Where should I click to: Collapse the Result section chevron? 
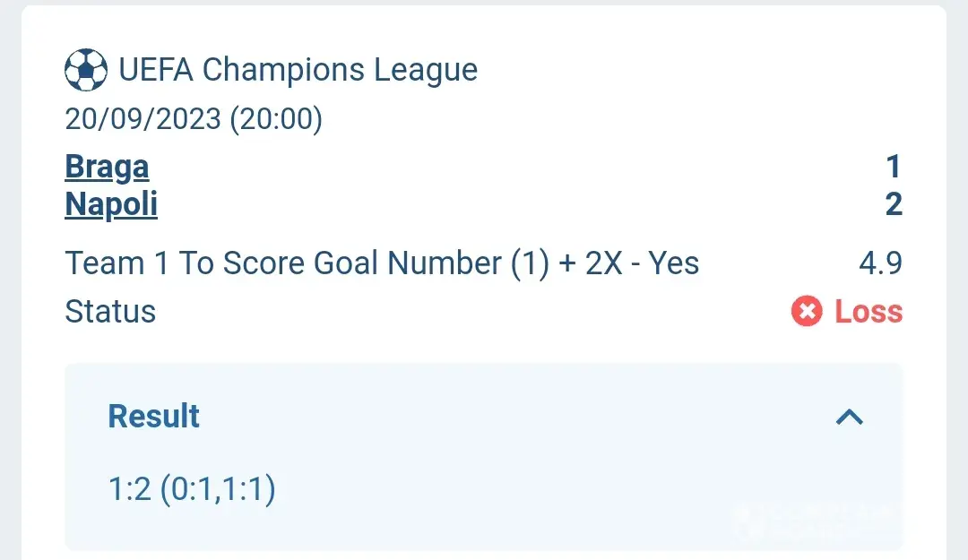(849, 416)
